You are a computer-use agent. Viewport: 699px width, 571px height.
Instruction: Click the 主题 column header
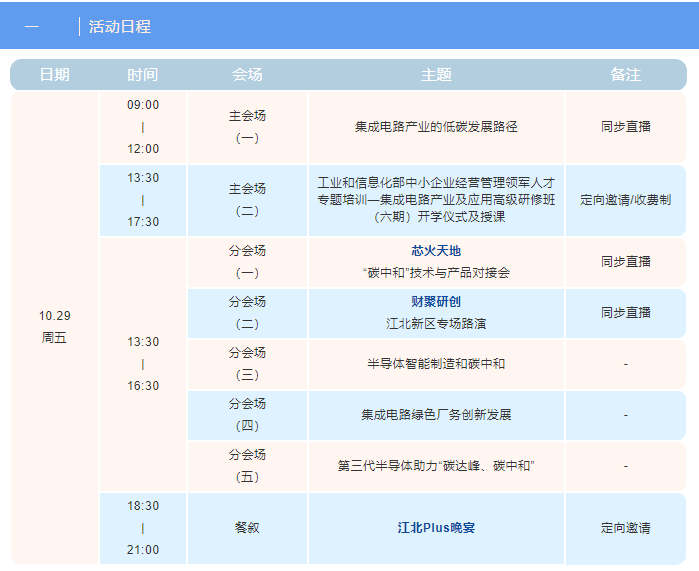point(436,75)
